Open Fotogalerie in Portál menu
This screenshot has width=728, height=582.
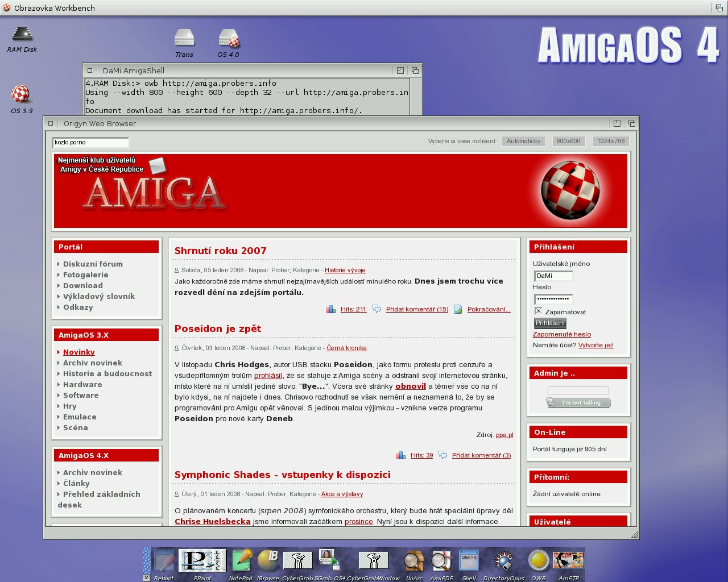coord(86,275)
